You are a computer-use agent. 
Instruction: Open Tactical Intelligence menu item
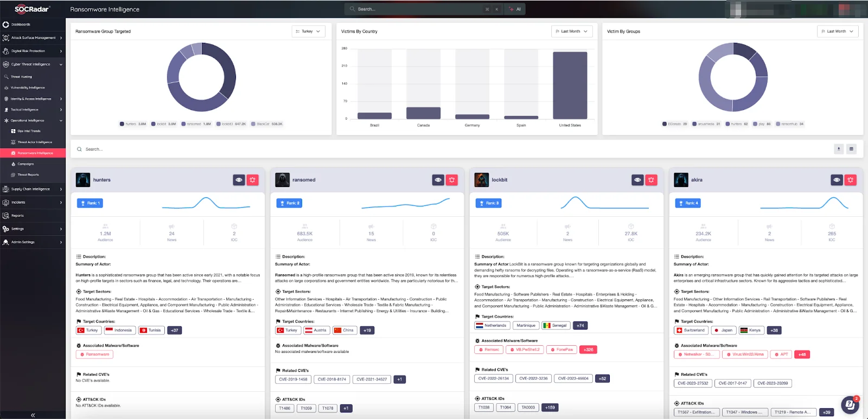33,109
